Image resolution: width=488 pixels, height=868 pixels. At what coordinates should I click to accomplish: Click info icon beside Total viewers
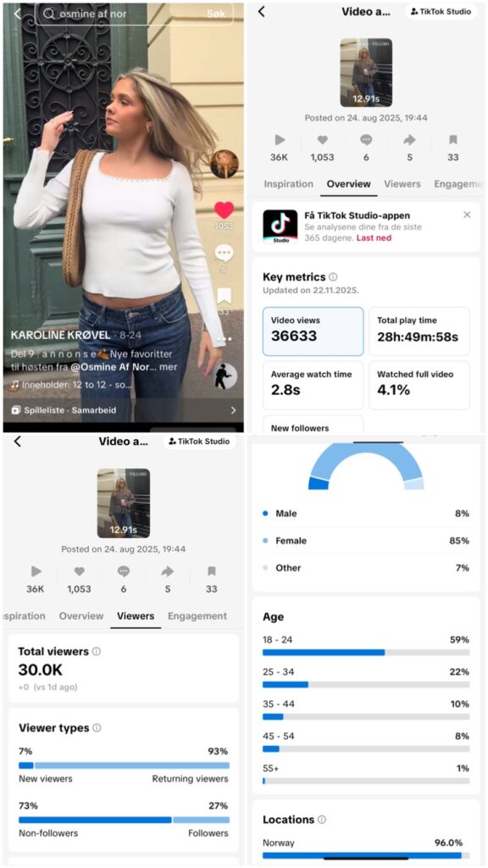coord(97,652)
